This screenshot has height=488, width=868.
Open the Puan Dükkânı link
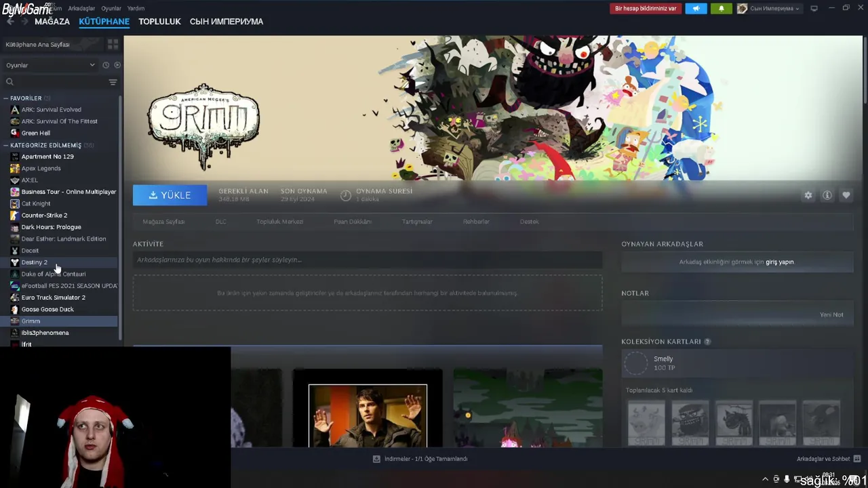(x=352, y=222)
